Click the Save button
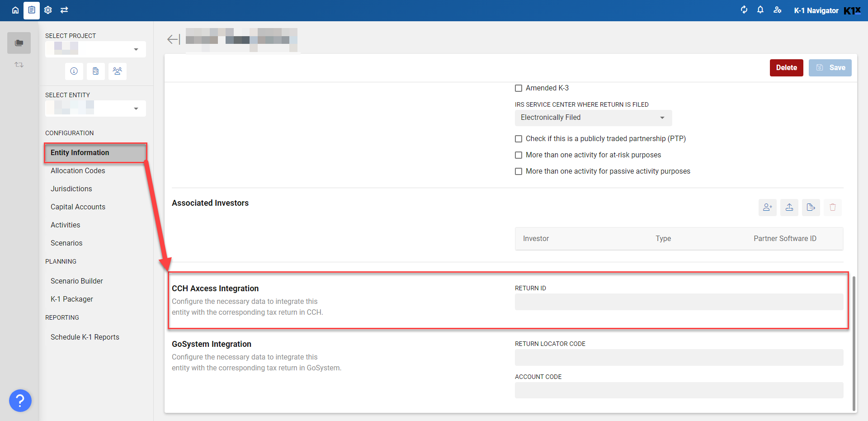This screenshot has height=421, width=868. click(830, 68)
